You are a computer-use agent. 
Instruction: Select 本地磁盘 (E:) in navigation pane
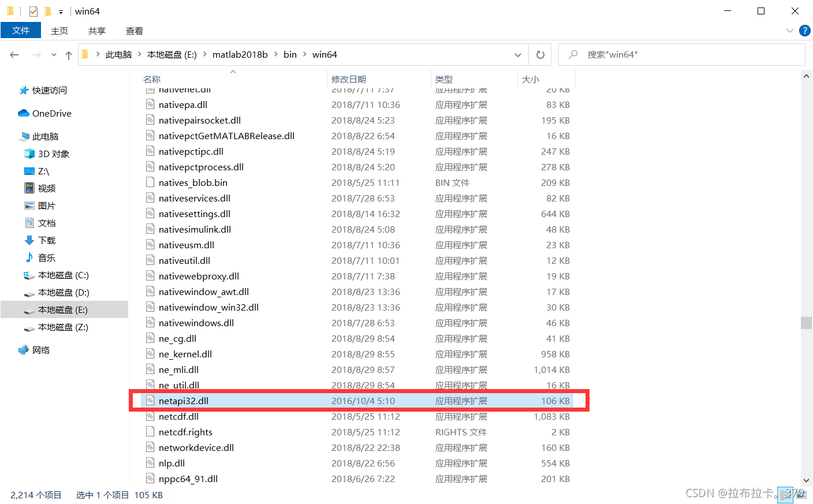[64, 309]
